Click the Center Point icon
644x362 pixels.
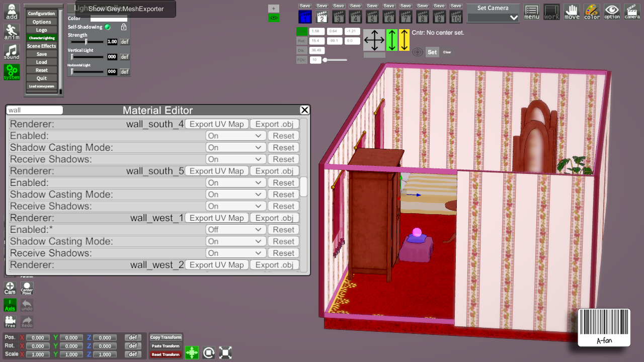click(27, 288)
